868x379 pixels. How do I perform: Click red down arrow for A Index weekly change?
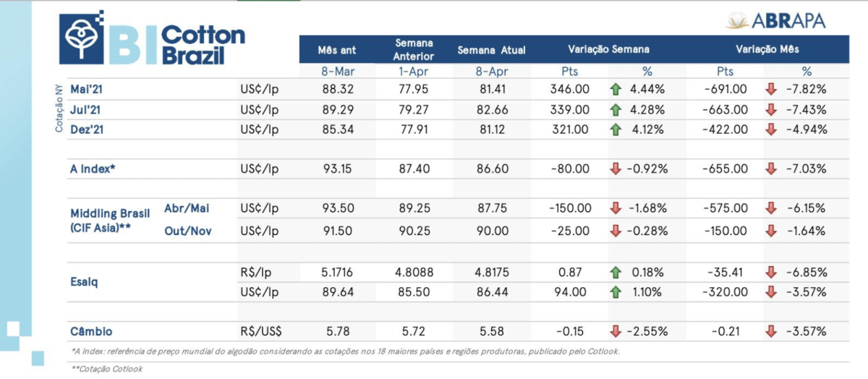pos(616,169)
